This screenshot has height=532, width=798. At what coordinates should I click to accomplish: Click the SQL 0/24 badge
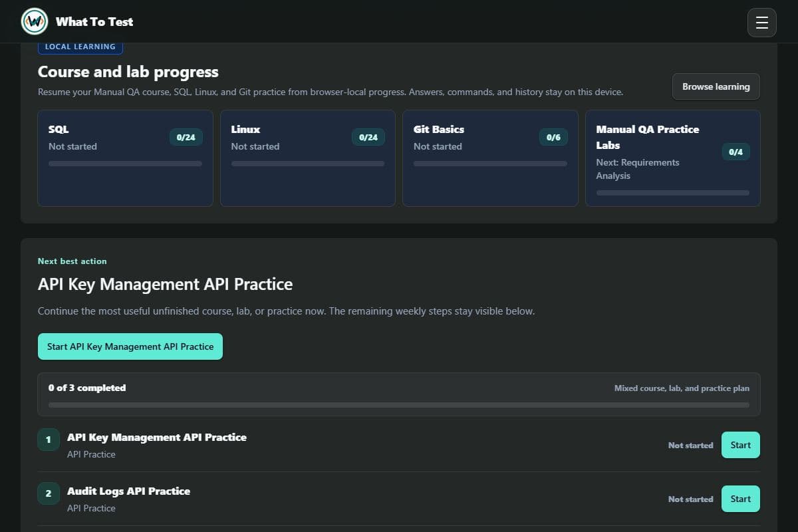[186, 138]
